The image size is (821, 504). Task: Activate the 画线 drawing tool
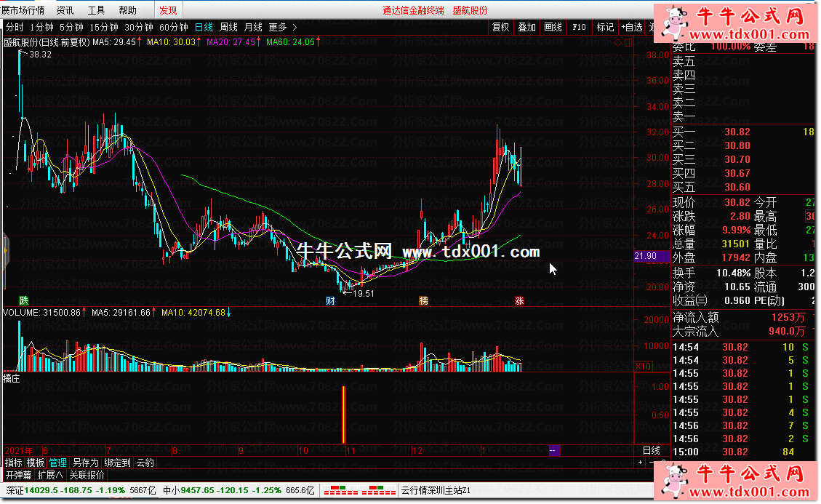553,27
